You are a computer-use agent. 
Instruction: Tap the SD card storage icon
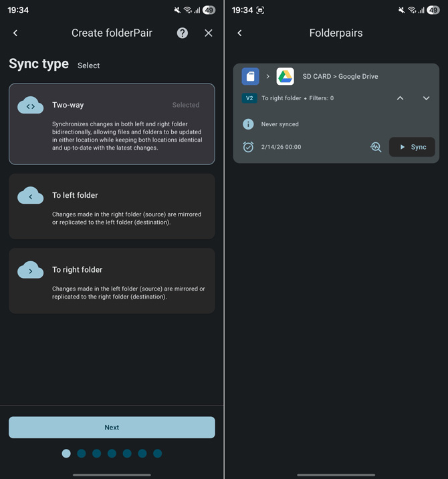(250, 76)
